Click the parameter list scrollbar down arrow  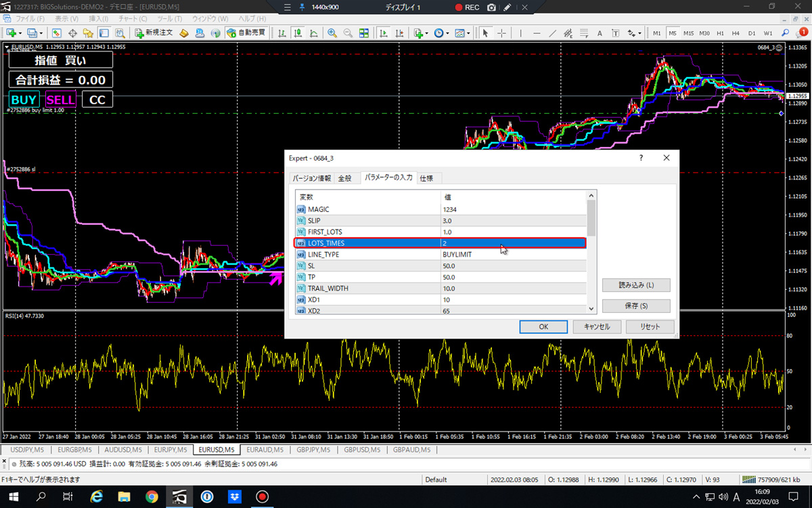[591, 309]
